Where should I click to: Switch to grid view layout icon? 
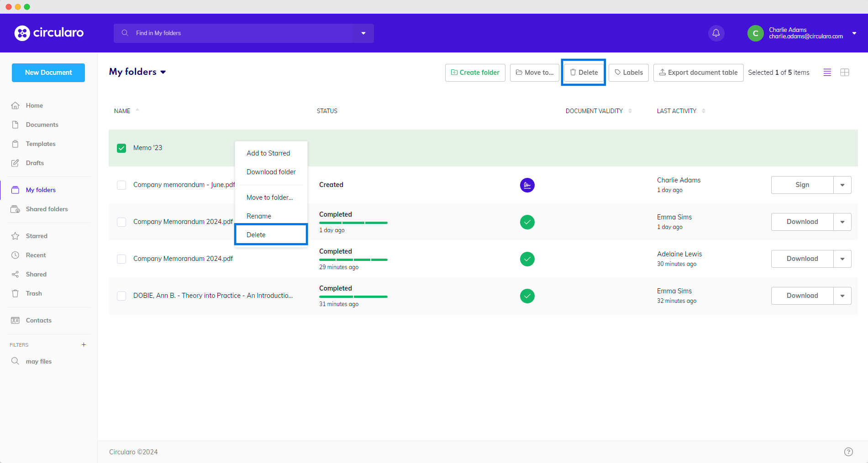pos(844,73)
